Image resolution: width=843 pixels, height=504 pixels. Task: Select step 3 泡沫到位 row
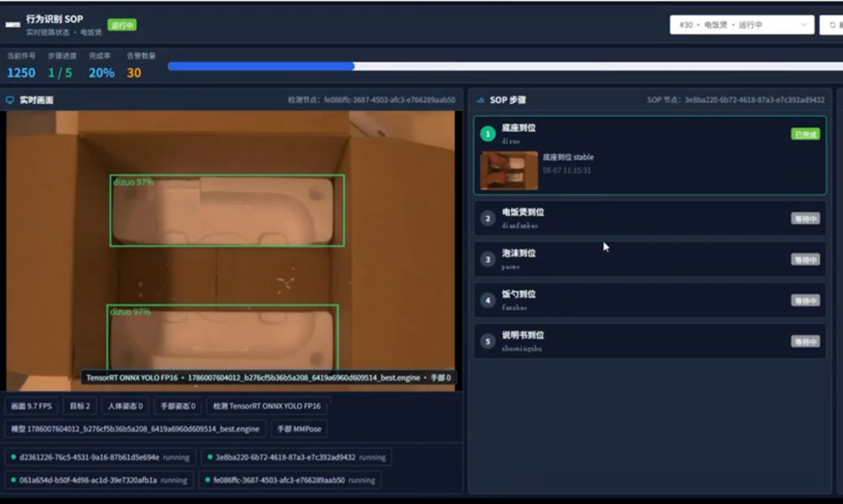[x=650, y=259]
